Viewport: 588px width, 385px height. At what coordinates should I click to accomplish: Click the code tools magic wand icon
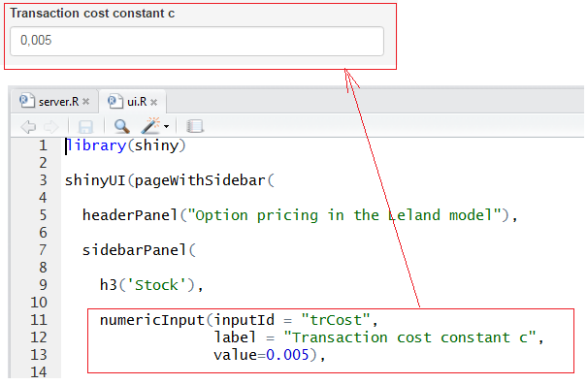pyautogui.click(x=150, y=125)
